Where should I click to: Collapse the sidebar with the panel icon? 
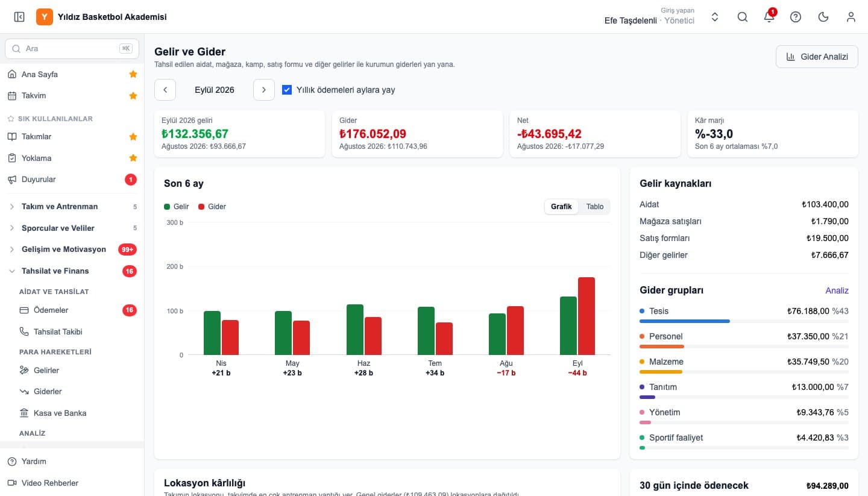[19, 17]
